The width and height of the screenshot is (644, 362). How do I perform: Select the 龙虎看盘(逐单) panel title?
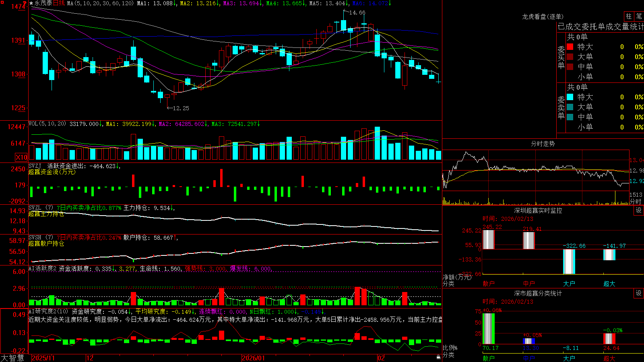pos(543,16)
